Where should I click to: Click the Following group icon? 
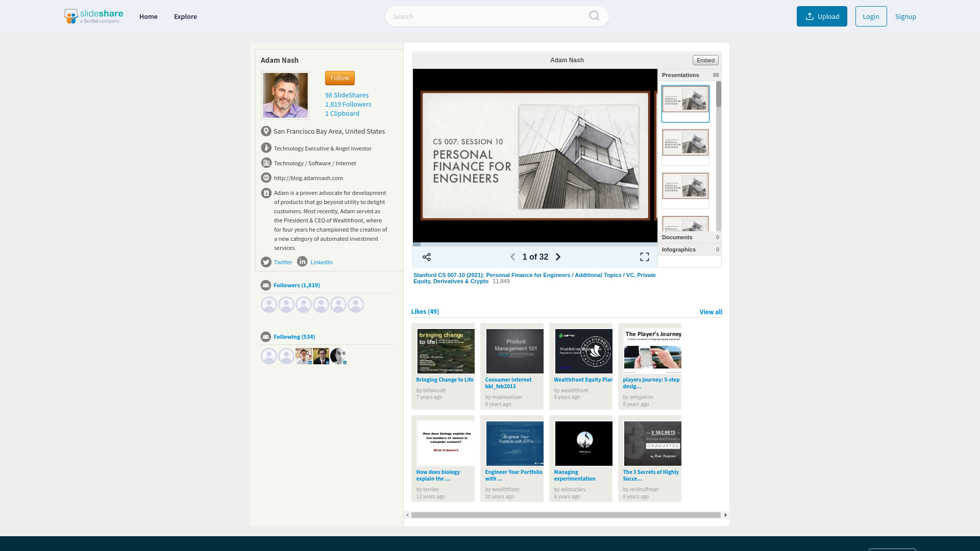pyautogui.click(x=265, y=337)
